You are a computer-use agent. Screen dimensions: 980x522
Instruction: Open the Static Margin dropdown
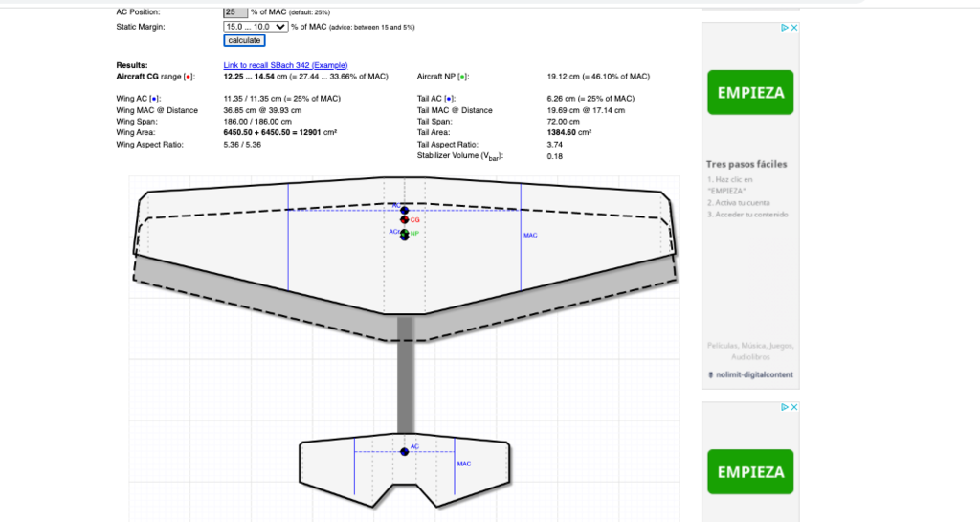click(x=256, y=27)
